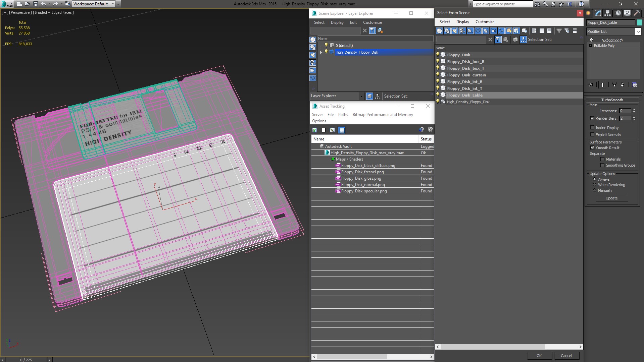Image resolution: width=644 pixels, height=362 pixels.
Task: Switch Asset Tracking to tree view icon
Action: pyautogui.click(x=332, y=130)
